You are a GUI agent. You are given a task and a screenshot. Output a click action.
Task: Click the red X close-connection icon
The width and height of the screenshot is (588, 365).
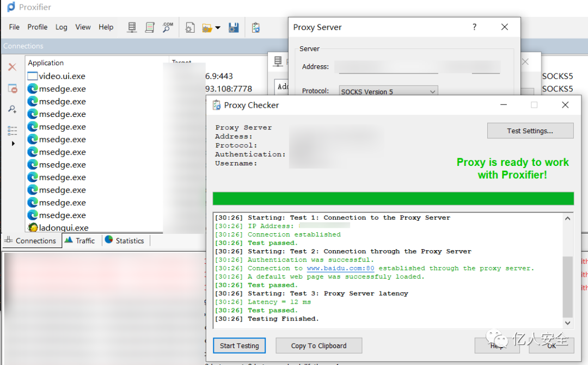[13, 67]
